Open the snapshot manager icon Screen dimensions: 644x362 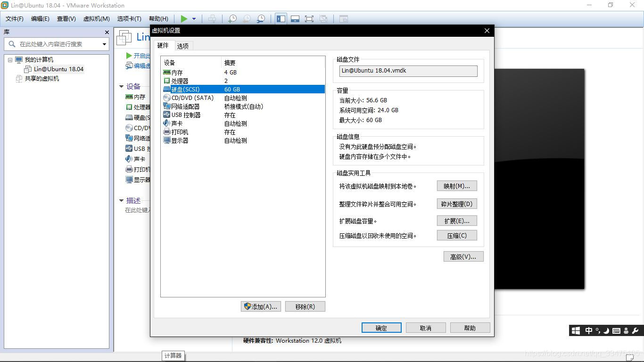tap(261, 19)
